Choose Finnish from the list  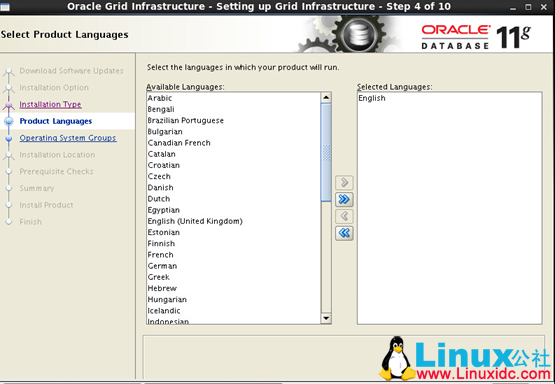click(x=234, y=243)
